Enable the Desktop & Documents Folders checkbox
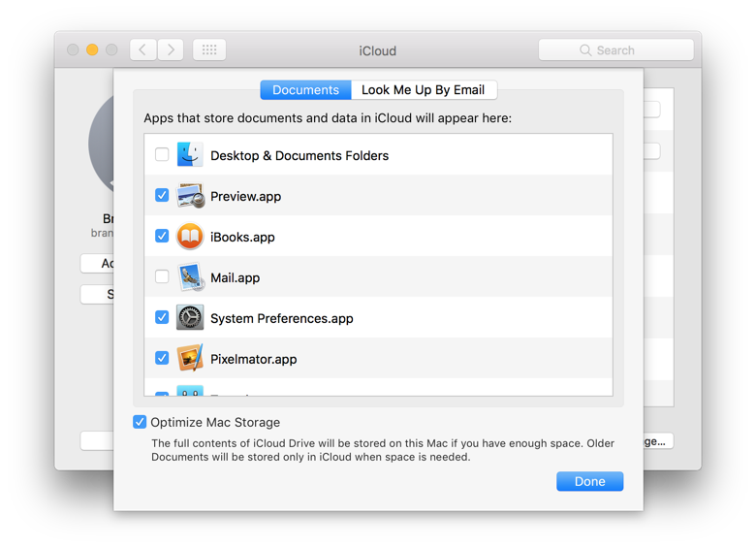Viewport: 756px width, 548px height. (162, 154)
